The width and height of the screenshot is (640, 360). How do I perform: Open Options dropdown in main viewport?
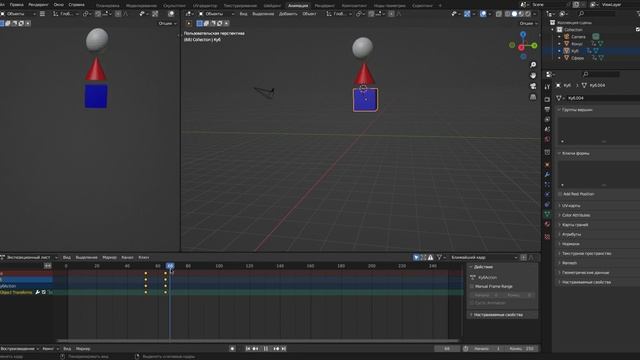(529, 23)
